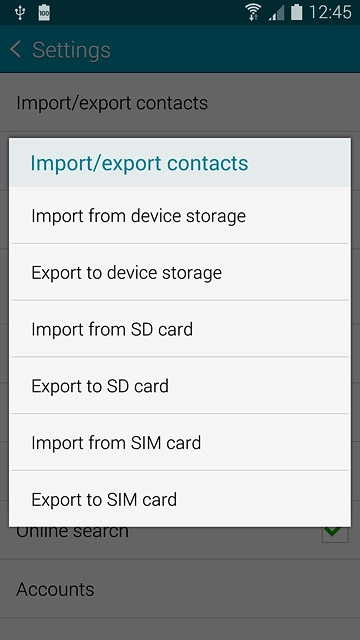Select Import from SIM card
The width and height of the screenshot is (360, 640).
[180, 442]
